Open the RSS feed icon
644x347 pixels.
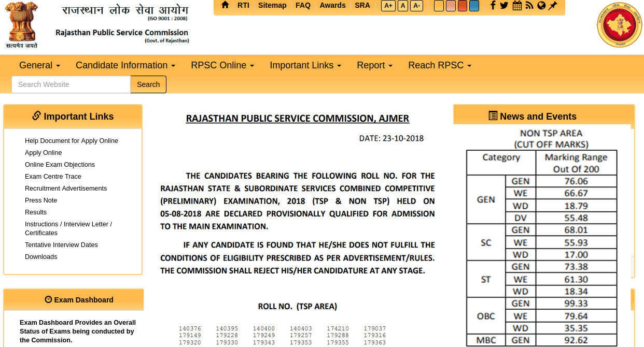point(529,6)
